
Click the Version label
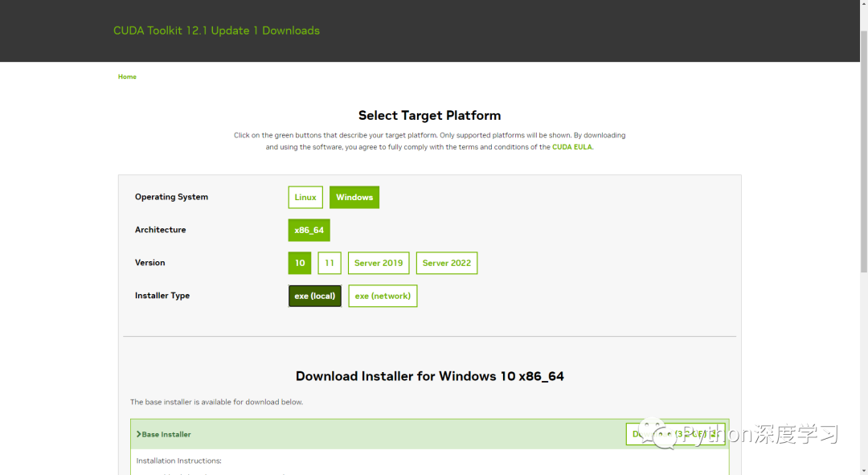coord(150,262)
